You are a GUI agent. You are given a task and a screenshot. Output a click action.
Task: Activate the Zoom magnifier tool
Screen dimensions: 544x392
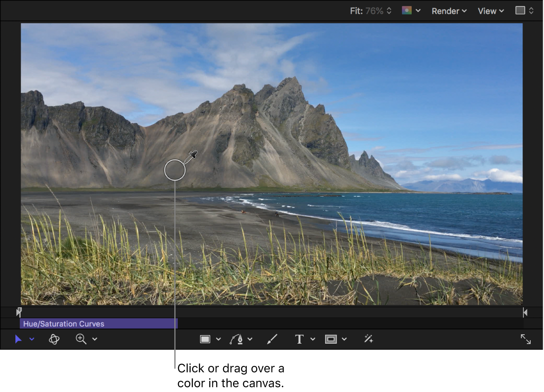(81, 339)
